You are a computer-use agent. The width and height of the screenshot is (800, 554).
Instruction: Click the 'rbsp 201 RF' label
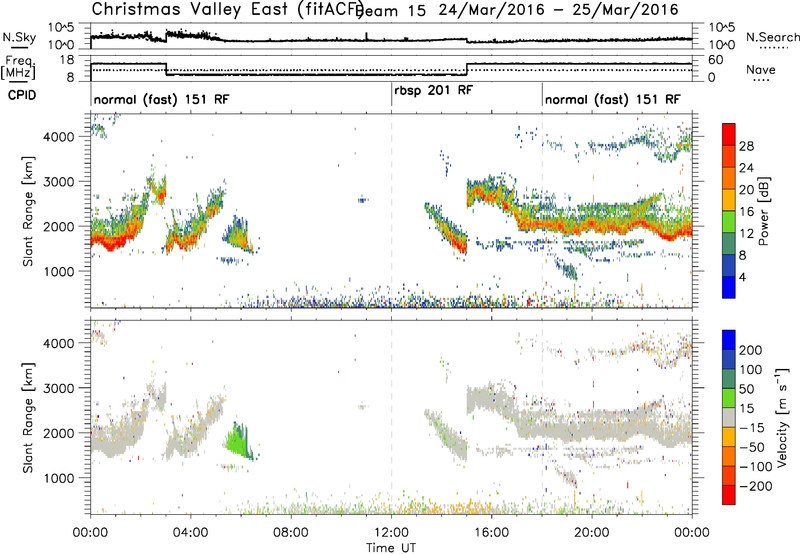click(434, 90)
